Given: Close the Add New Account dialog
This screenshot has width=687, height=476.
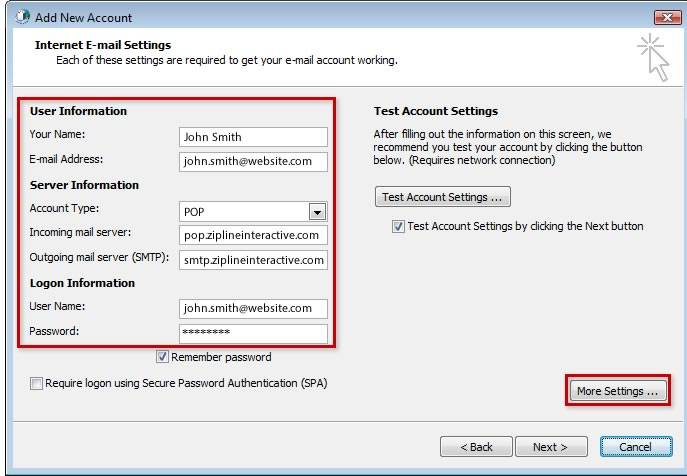Looking at the screenshot, I should [667, 18].
